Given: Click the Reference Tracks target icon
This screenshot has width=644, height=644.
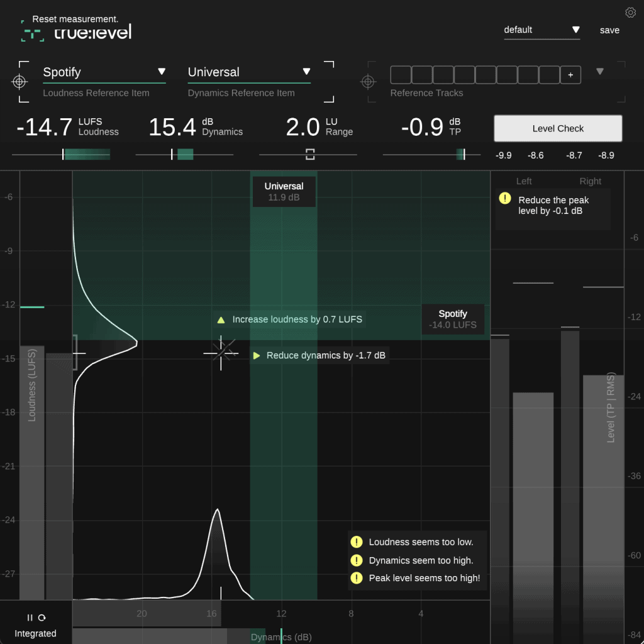Looking at the screenshot, I should point(368,81).
